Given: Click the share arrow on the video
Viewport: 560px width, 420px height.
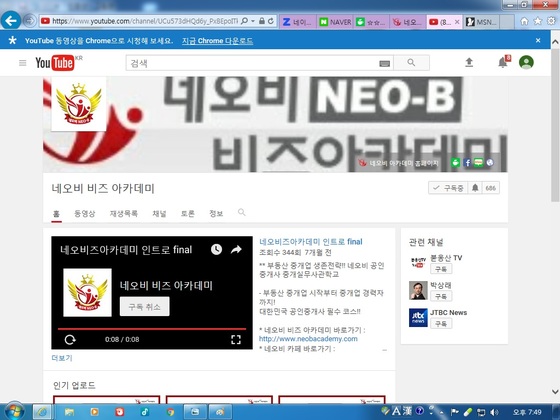Looking at the screenshot, I should tap(236, 249).
